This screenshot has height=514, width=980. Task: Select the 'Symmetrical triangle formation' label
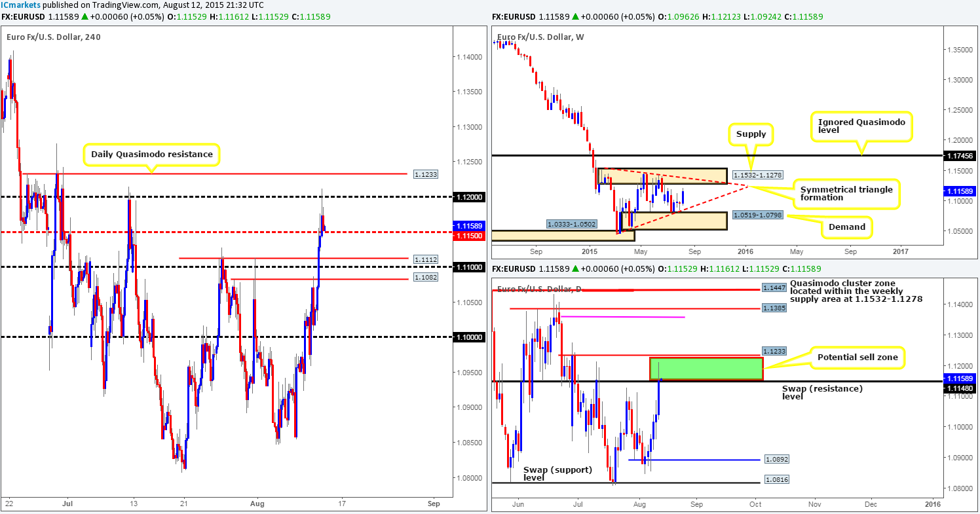tap(846, 193)
